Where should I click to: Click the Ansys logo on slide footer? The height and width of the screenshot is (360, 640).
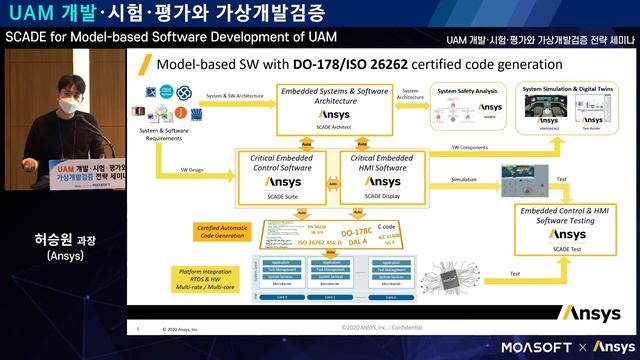[x=592, y=313]
